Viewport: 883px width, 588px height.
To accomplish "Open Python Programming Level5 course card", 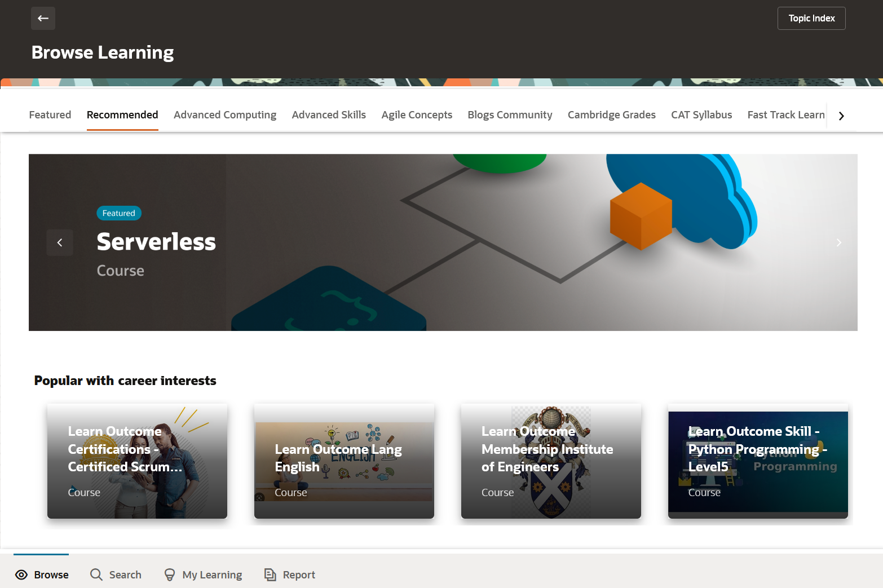I will coord(758,461).
